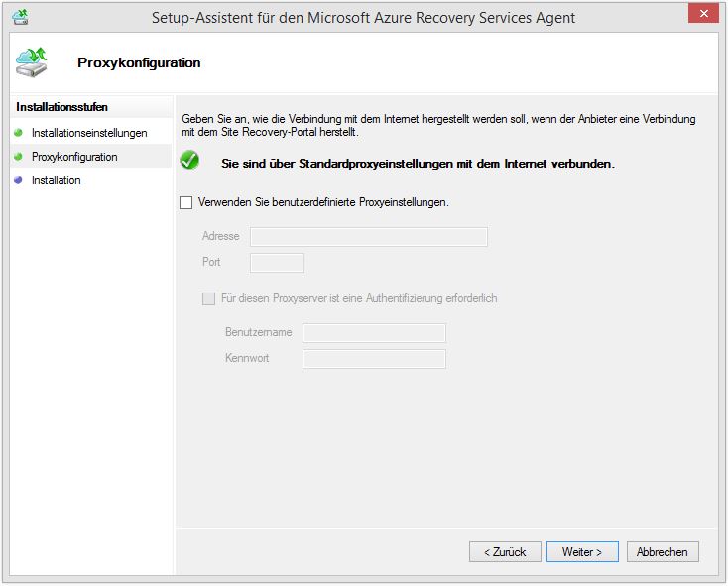Image resolution: width=728 pixels, height=586 pixels.
Task: Close the setup assistant window
Action: point(704,14)
